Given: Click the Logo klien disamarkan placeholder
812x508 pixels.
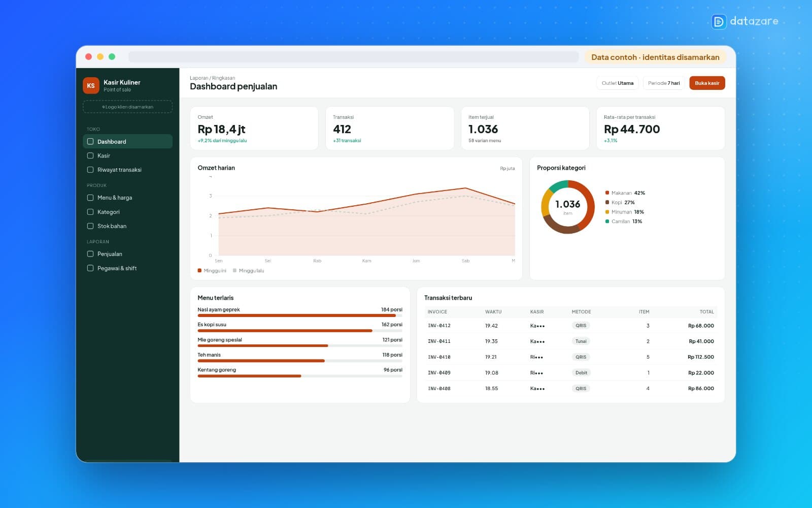Looking at the screenshot, I should 127,107.
